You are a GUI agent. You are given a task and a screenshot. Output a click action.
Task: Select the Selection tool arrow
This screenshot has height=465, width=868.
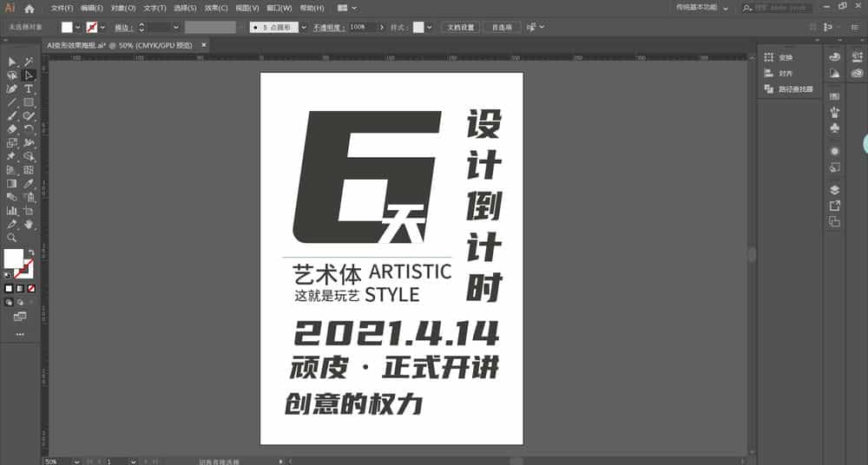(x=12, y=62)
